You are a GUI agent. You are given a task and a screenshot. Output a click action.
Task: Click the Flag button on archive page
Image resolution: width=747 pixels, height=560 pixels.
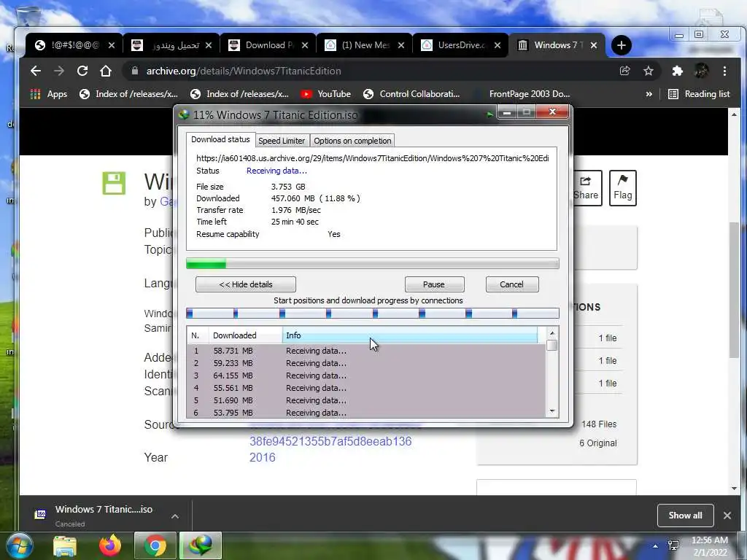click(x=623, y=188)
